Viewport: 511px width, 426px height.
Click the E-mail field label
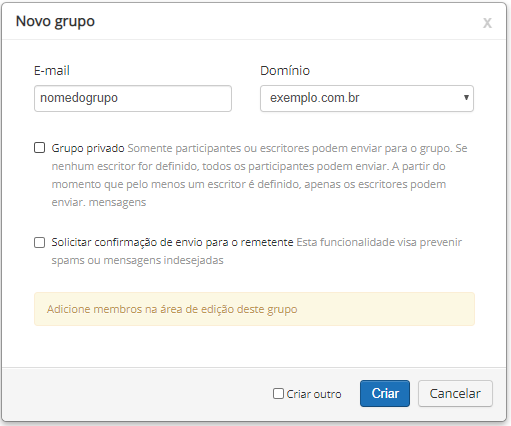click(x=52, y=71)
